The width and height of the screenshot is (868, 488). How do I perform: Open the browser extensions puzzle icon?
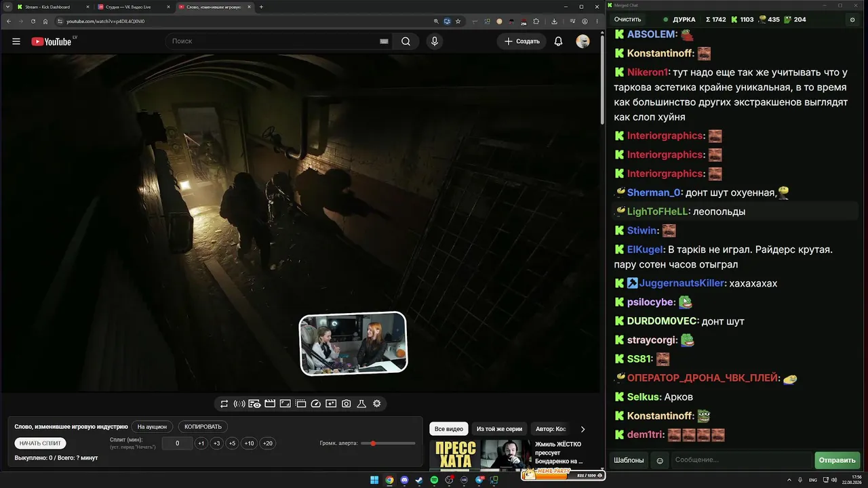click(536, 21)
